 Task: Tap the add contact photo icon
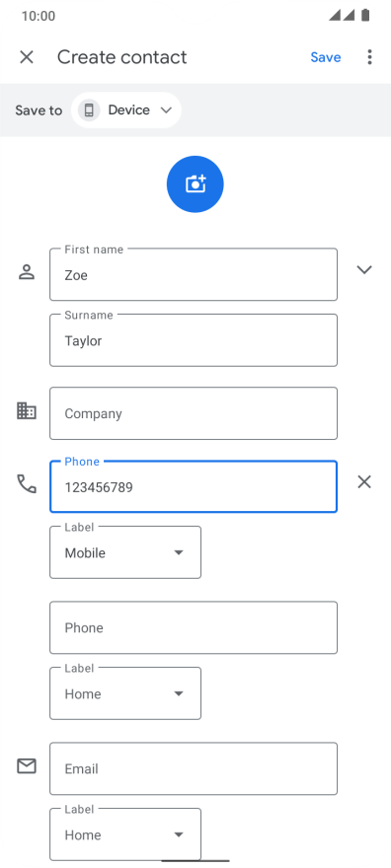(x=195, y=184)
